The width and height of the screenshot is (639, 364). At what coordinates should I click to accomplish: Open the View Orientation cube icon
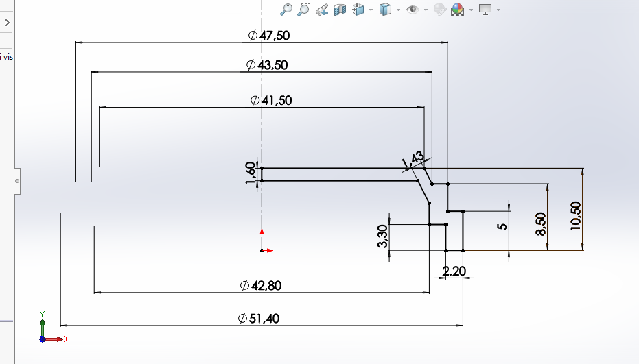pyautogui.click(x=358, y=10)
